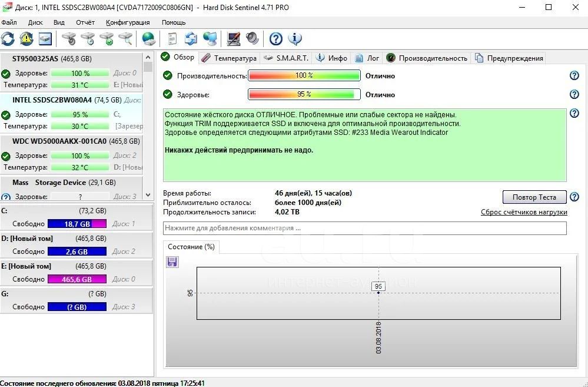This screenshot has height=387, width=588.
Task: Click the speaker sound toolbar icon
Action: point(253,39)
